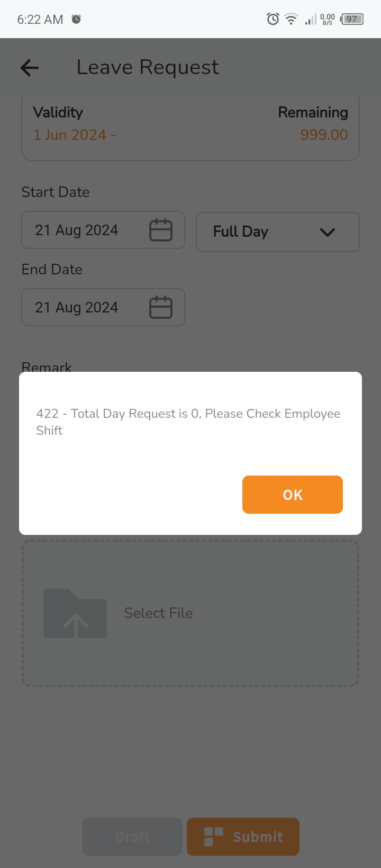Tap the battery level indicator
Image resolution: width=381 pixels, height=868 pixels.
click(352, 20)
